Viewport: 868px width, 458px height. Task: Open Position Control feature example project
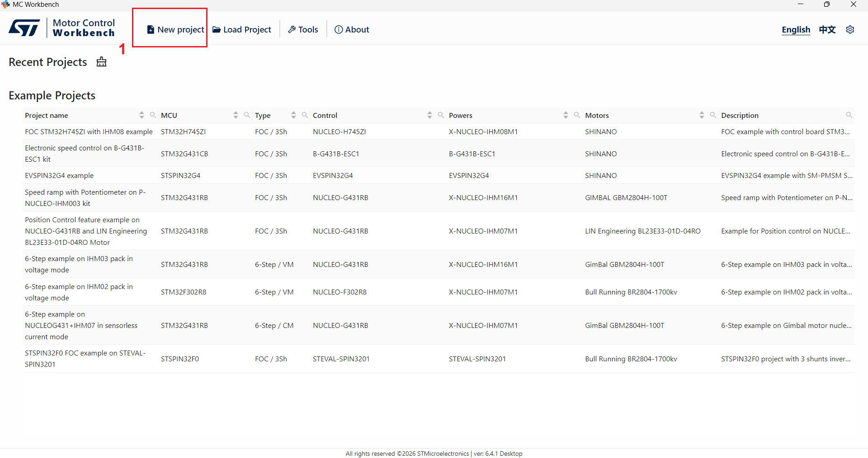[86, 231]
